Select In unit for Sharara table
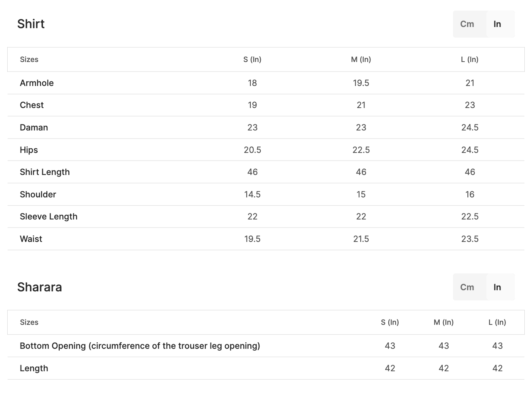This screenshot has width=532, height=407. pos(497,287)
